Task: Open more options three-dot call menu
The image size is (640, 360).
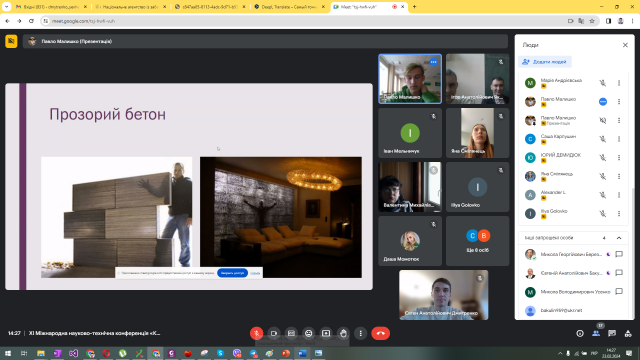Action: pos(360,333)
